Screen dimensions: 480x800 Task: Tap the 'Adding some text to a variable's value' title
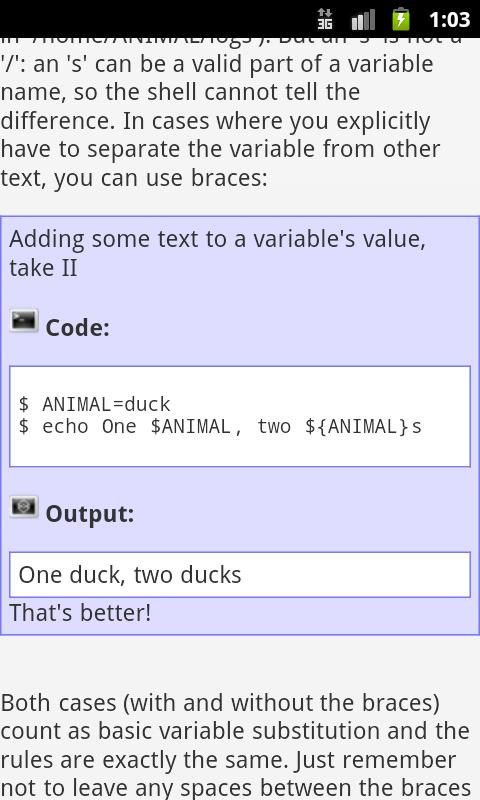pos(217,239)
